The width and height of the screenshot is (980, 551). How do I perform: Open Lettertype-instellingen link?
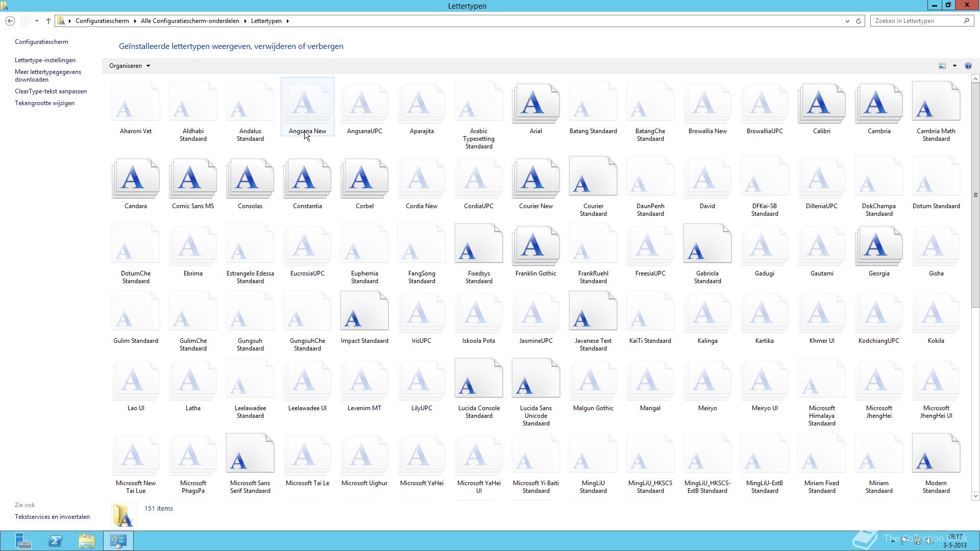[45, 60]
